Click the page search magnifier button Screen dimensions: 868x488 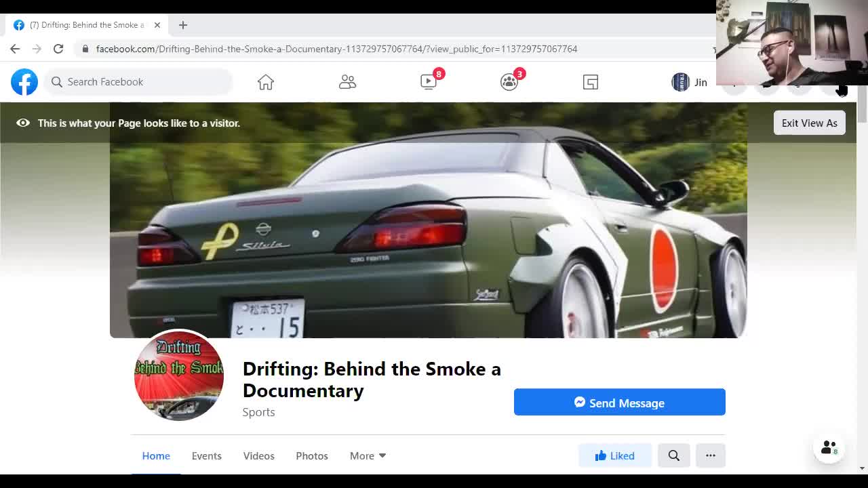(673, 455)
